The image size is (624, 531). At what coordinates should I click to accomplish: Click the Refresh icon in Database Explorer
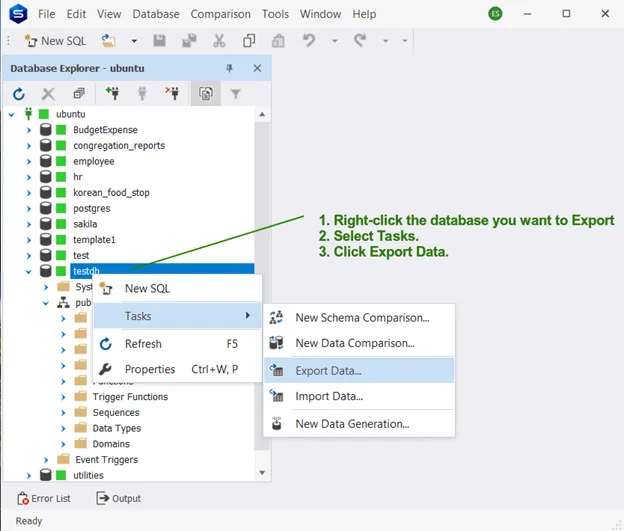(x=18, y=94)
